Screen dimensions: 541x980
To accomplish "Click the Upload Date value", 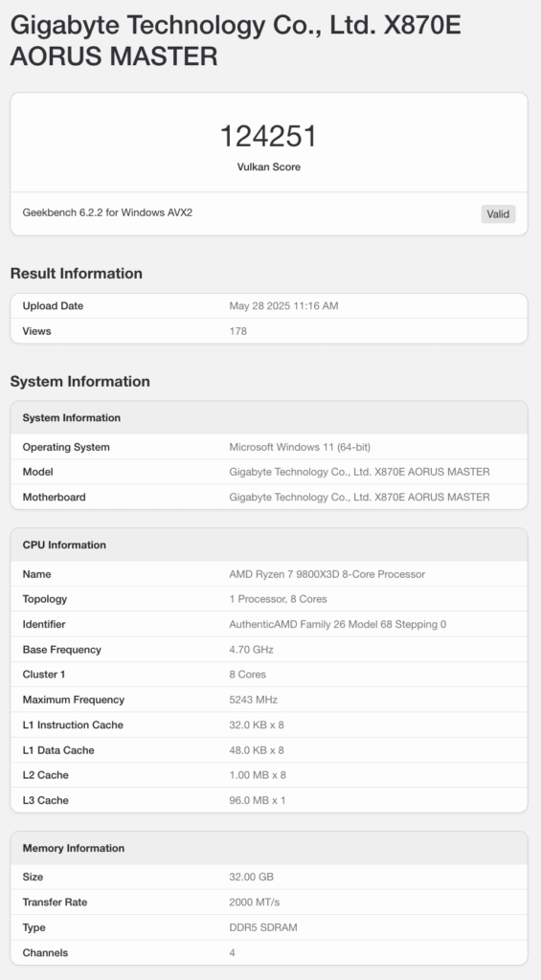I will 284,305.
